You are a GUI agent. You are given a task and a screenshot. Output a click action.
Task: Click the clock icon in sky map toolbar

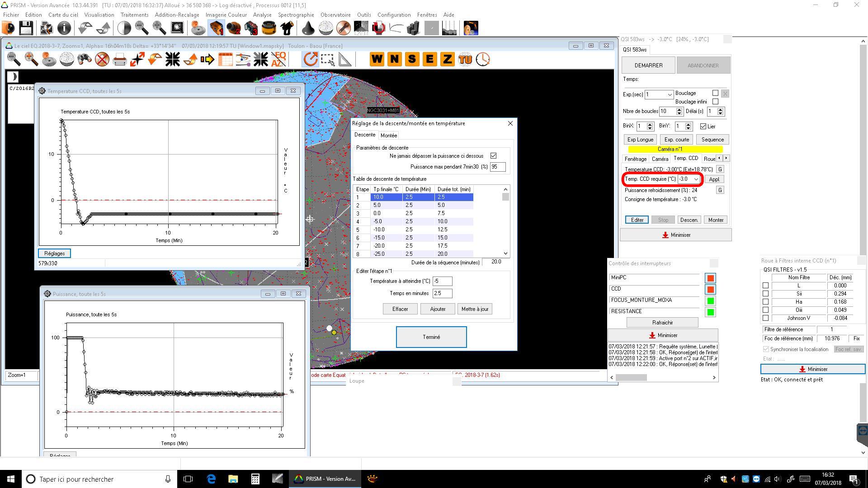483,59
